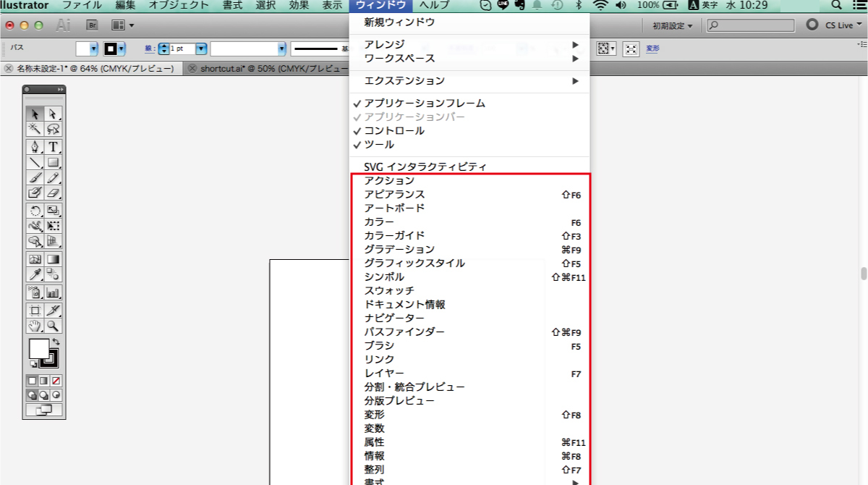Select the Rotate tool
The height and width of the screenshot is (485, 868).
[x=35, y=211]
